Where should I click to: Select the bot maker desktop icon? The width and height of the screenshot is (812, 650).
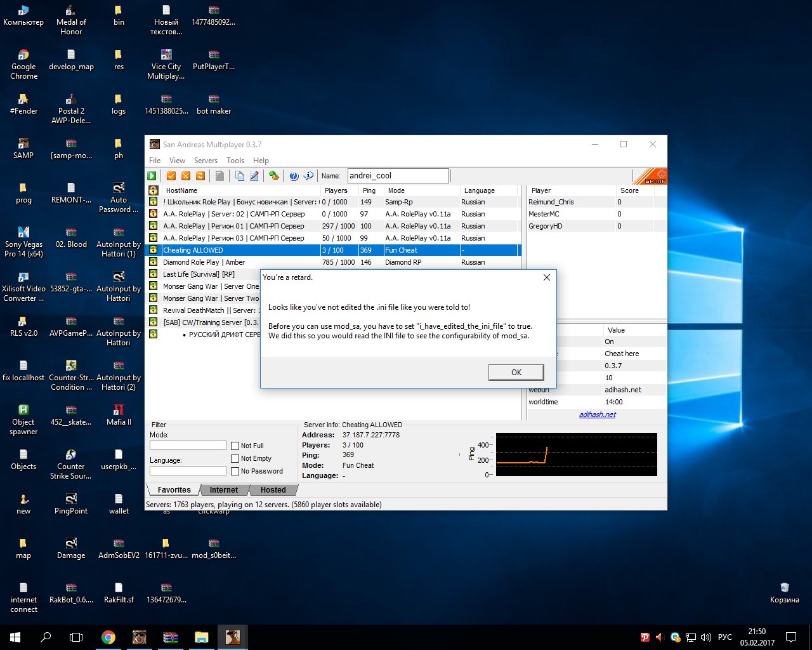pos(214,105)
